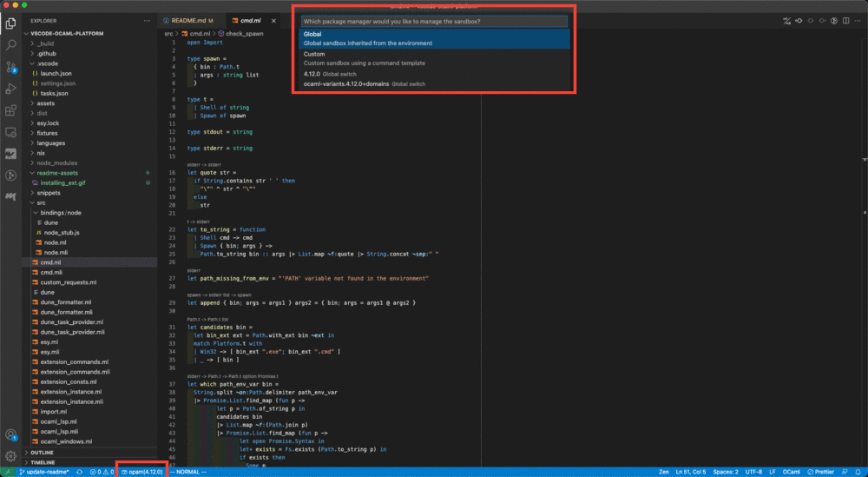Click LF end-of-line selector
The height and width of the screenshot is (477, 868).
(773, 472)
